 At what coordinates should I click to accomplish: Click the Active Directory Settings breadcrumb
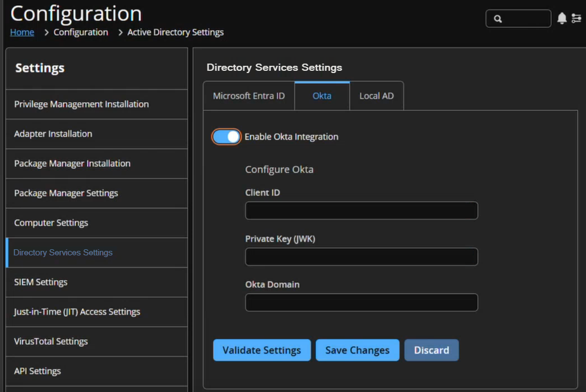tap(175, 32)
